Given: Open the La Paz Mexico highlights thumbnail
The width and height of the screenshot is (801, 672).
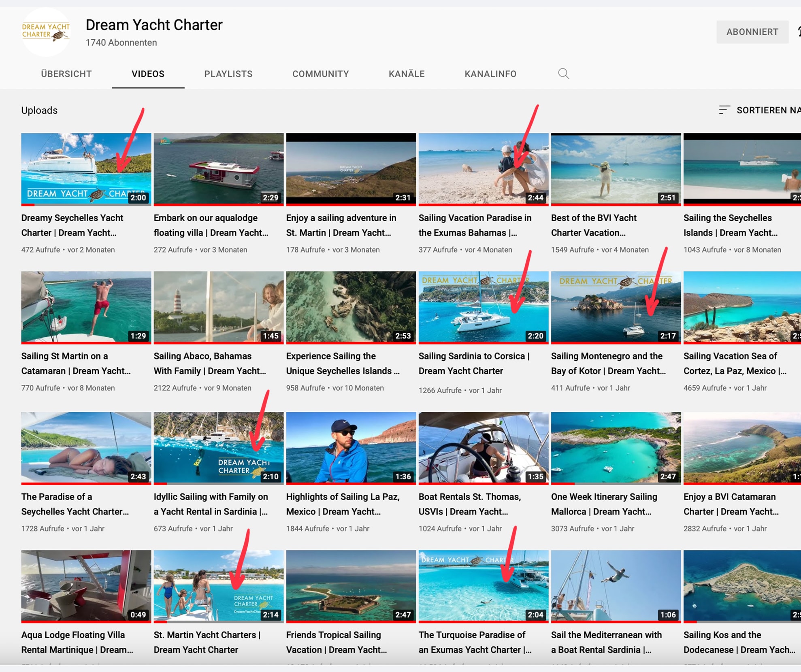Looking at the screenshot, I should click(x=351, y=448).
